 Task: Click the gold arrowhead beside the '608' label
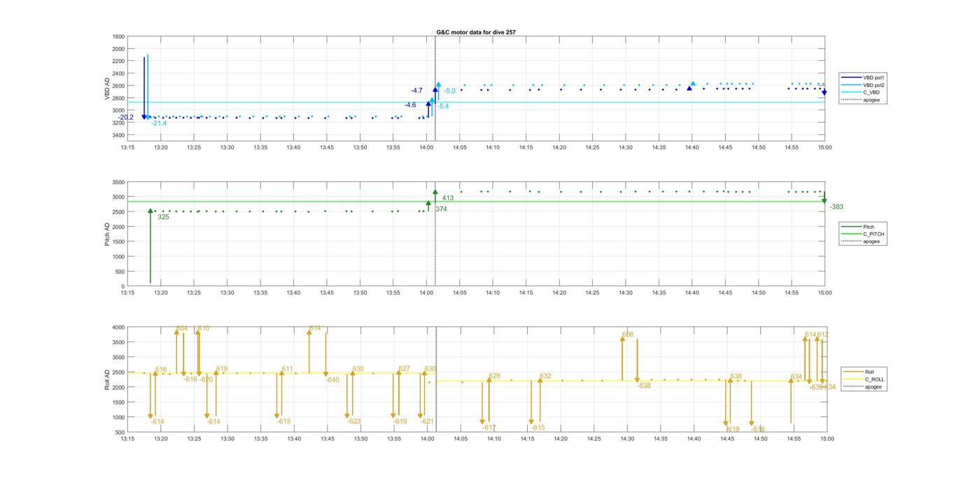[622, 339]
